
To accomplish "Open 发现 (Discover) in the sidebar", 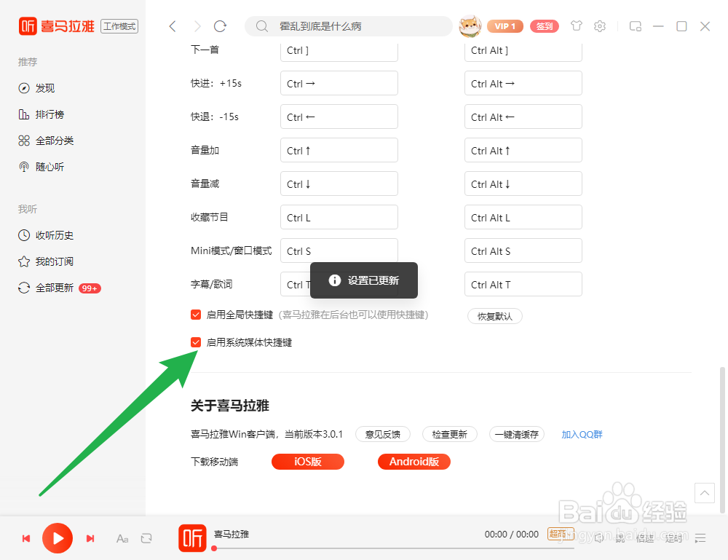I will [44, 87].
